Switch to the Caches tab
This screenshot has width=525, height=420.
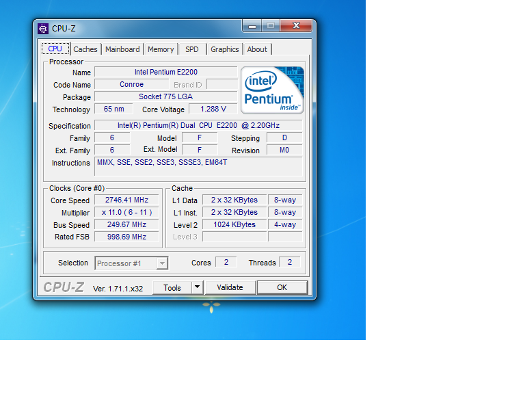click(x=85, y=49)
